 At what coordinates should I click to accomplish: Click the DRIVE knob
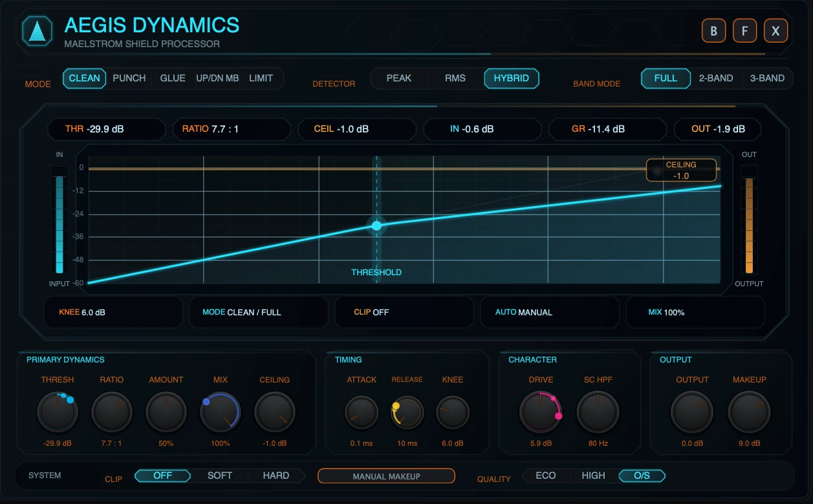coord(541,413)
